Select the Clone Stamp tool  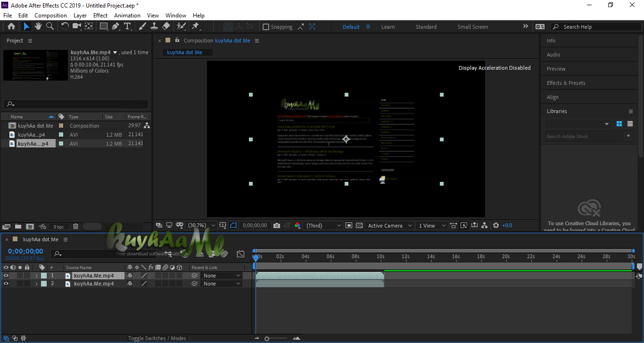coord(154,26)
